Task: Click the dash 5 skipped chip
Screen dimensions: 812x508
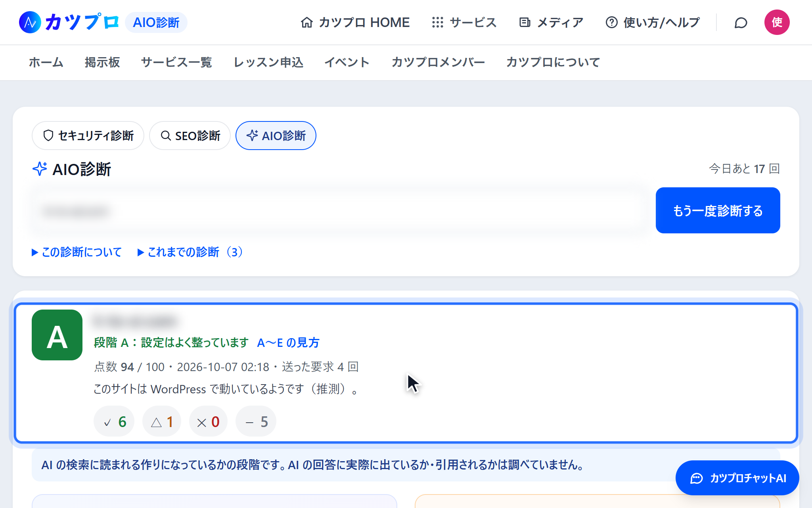Action: tap(256, 421)
